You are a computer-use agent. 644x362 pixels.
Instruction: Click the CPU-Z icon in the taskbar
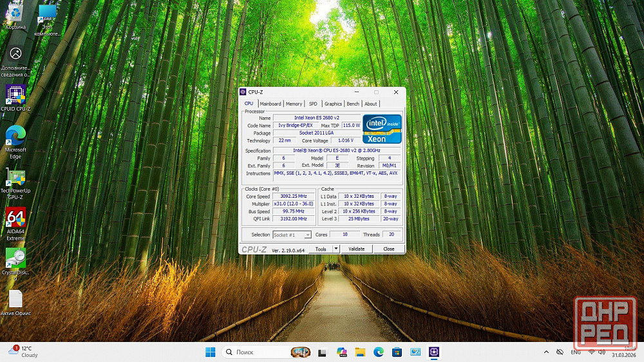pos(435,352)
